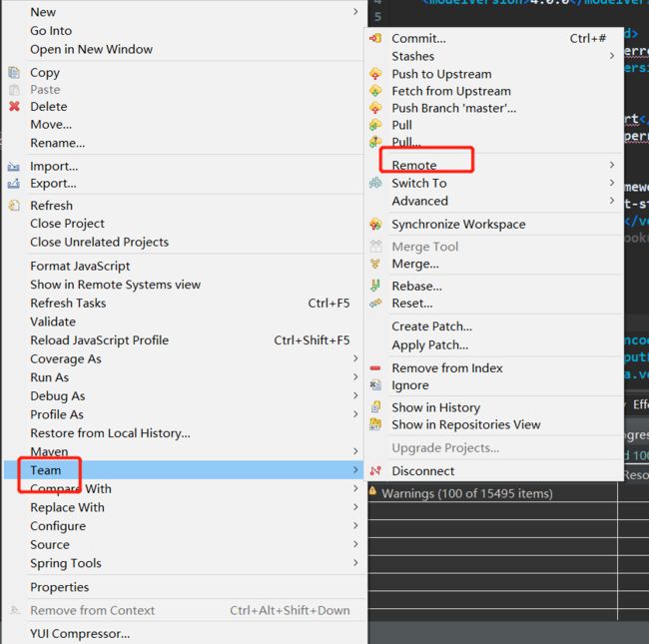
Task: Click the Push to Upstream icon
Action: point(375,74)
